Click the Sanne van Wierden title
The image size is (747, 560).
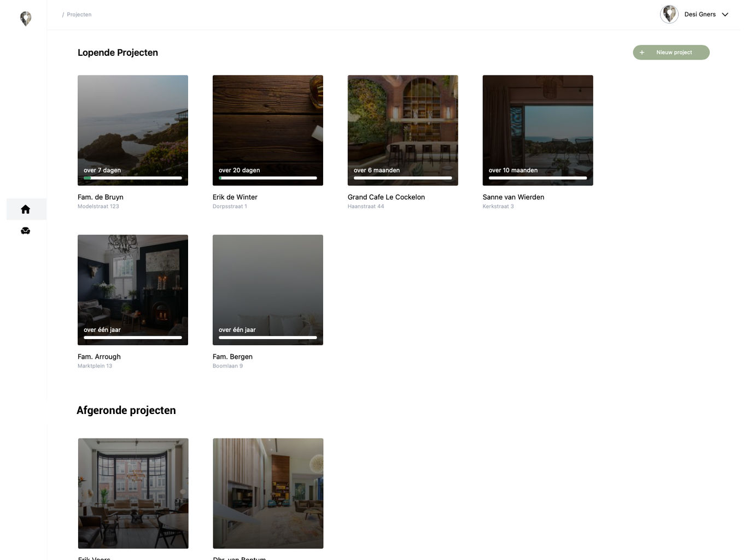pyautogui.click(x=513, y=197)
